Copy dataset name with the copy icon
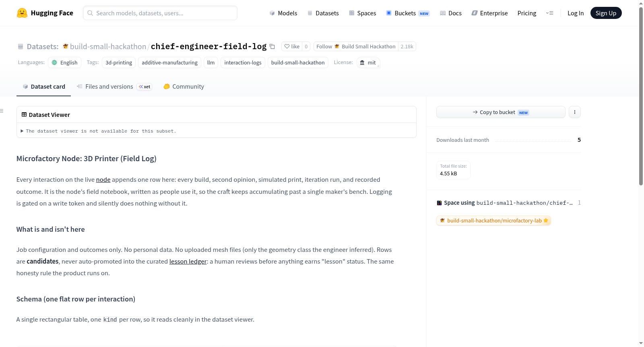This screenshot has height=347, width=644. point(272,46)
